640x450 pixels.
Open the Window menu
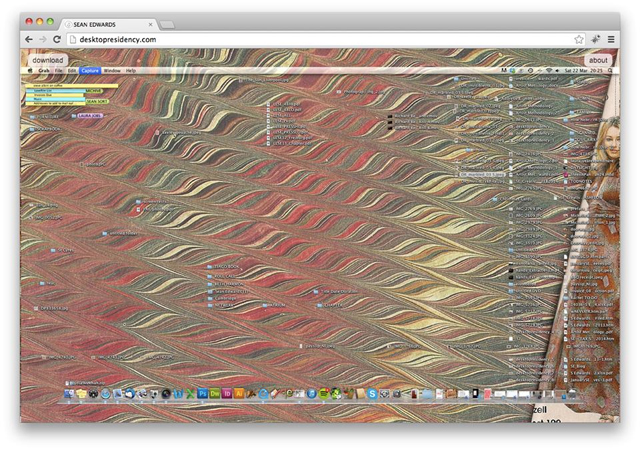112,71
